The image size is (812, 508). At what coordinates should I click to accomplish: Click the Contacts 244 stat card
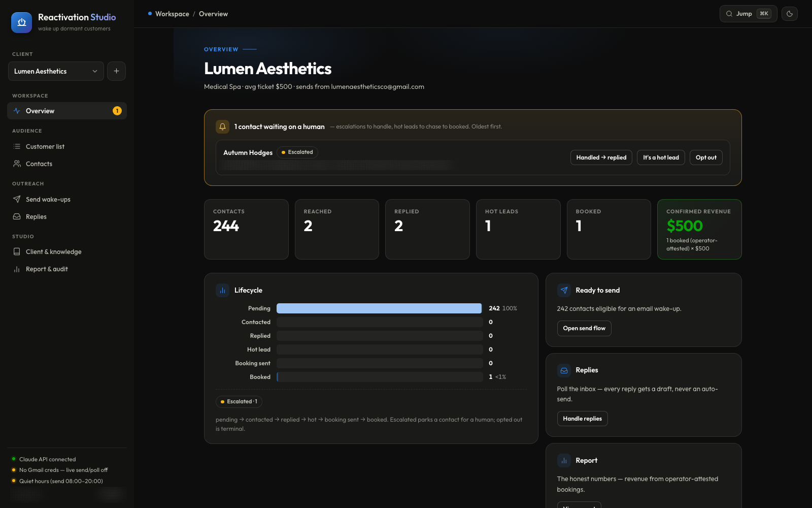click(x=246, y=229)
